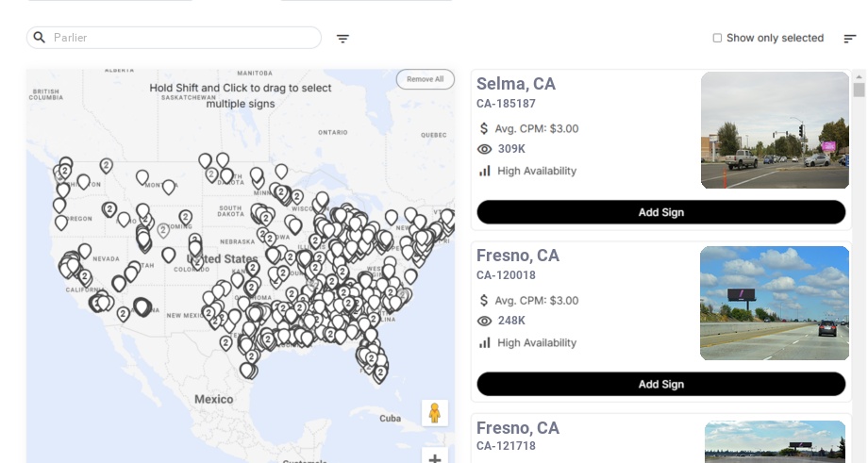Open the sort icon next to Show only selected

tap(849, 39)
